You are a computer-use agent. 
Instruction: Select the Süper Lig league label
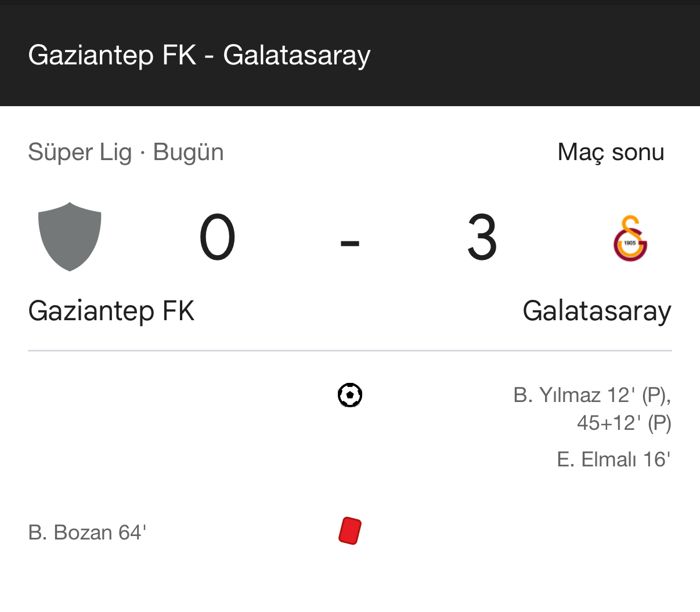(80, 153)
